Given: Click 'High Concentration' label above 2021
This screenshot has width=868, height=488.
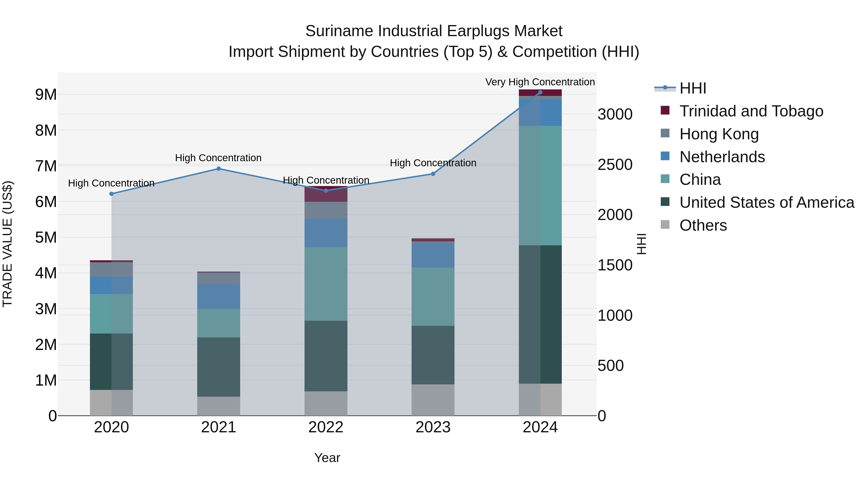Looking at the screenshot, I should (x=218, y=158).
